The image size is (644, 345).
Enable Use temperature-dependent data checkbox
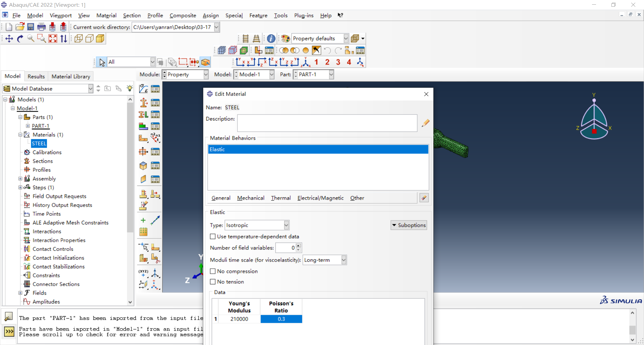(x=213, y=236)
